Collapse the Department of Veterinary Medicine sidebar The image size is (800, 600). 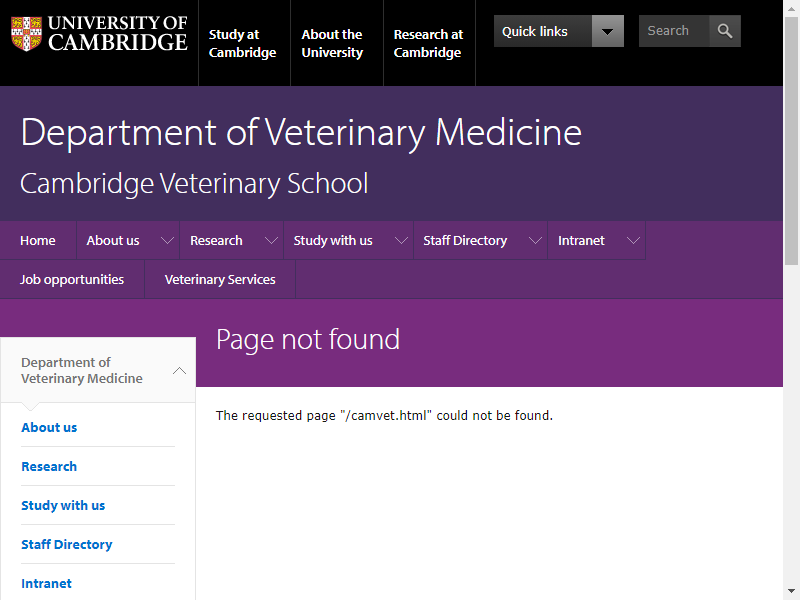tap(179, 370)
